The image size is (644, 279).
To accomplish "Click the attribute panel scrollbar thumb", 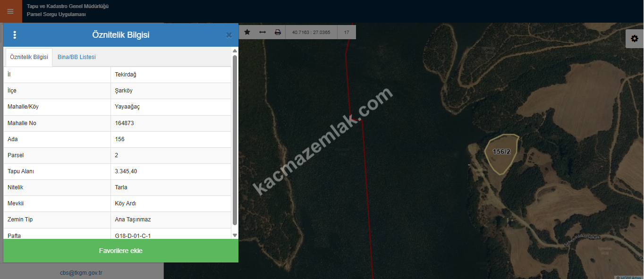I will tap(235, 139).
